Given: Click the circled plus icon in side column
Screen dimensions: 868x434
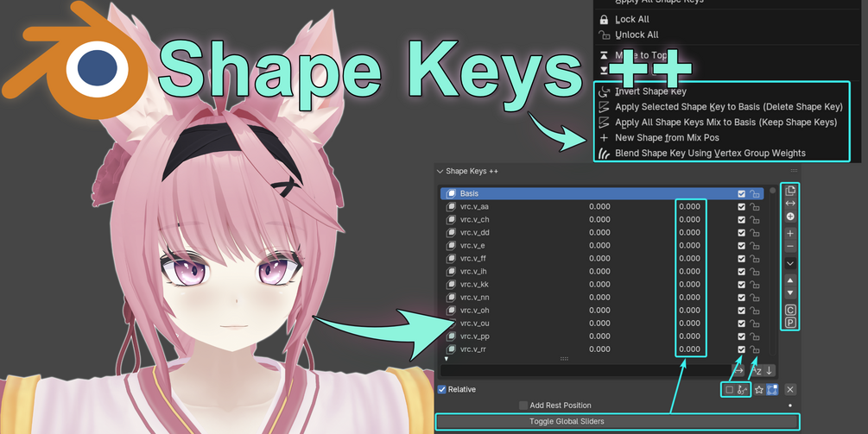Looking at the screenshot, I should click(x=790, y=217).
